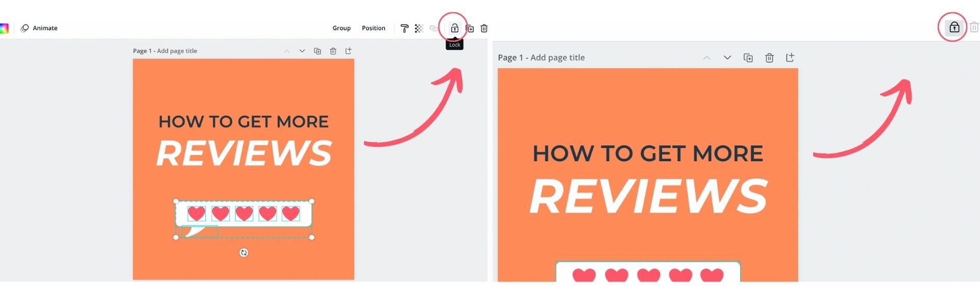
Task: Click the third heart in left design
Action: pyautogui.click(x=244, y=213)
